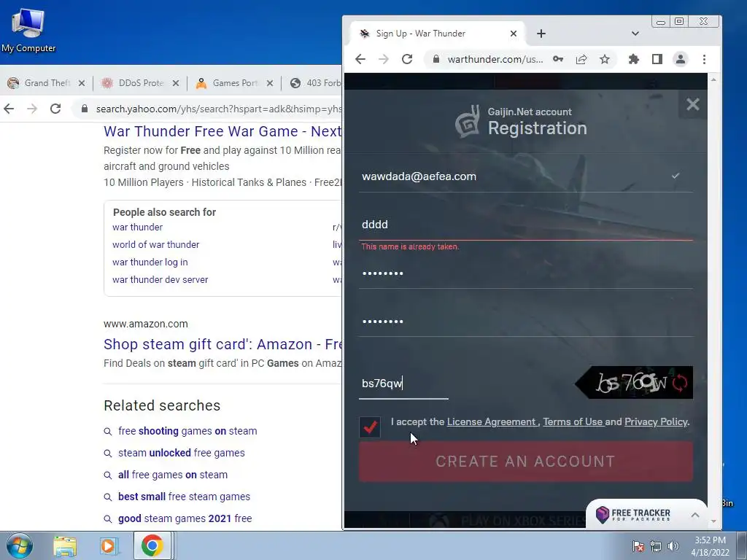Click 'war thunder dev server' suggestion

pyautogui.click(x=160, y=280)
